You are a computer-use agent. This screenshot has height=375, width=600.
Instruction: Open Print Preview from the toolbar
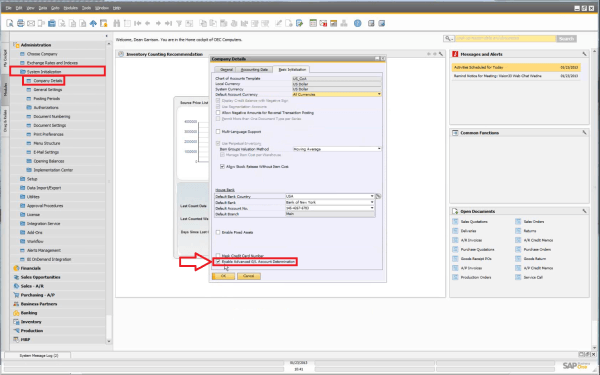(x=10, y=23)
